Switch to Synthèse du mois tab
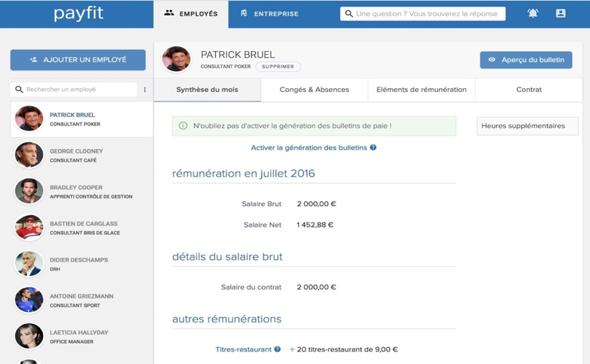The height and width of the screenshot is (364, 590). tap(207, 90)
